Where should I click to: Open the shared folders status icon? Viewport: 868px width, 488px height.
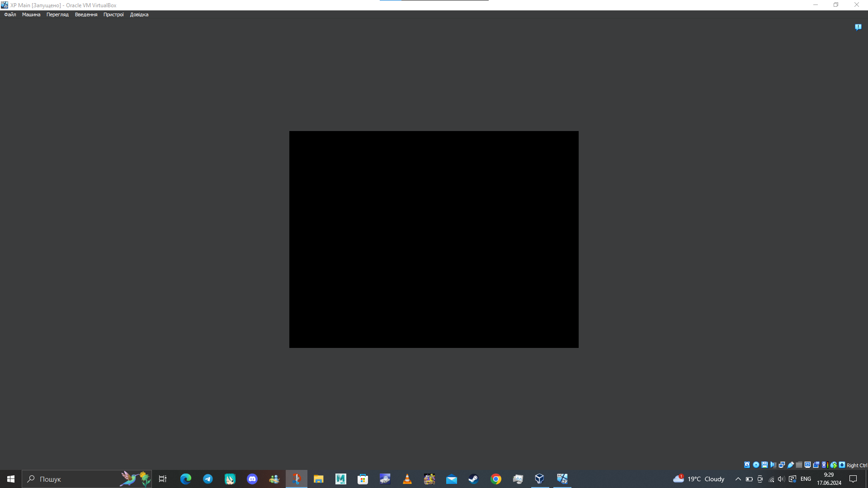coord(799,465)
